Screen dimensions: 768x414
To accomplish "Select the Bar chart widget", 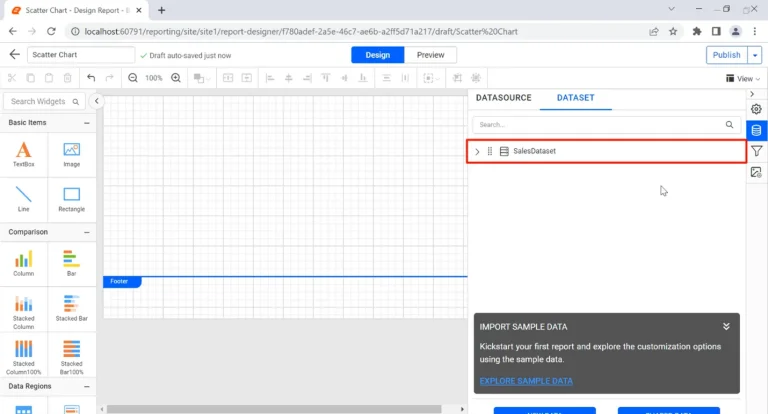I will coord(72,264).
